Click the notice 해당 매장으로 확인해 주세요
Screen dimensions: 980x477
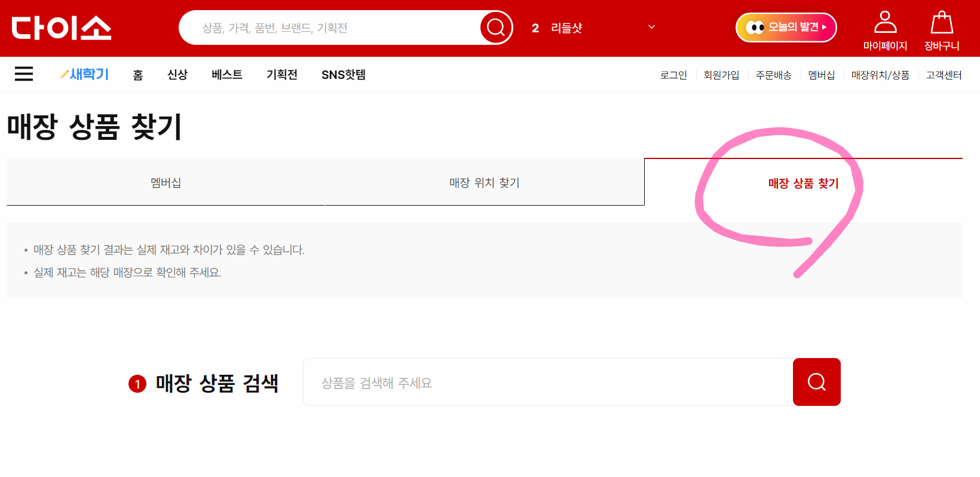click(127, 273)
